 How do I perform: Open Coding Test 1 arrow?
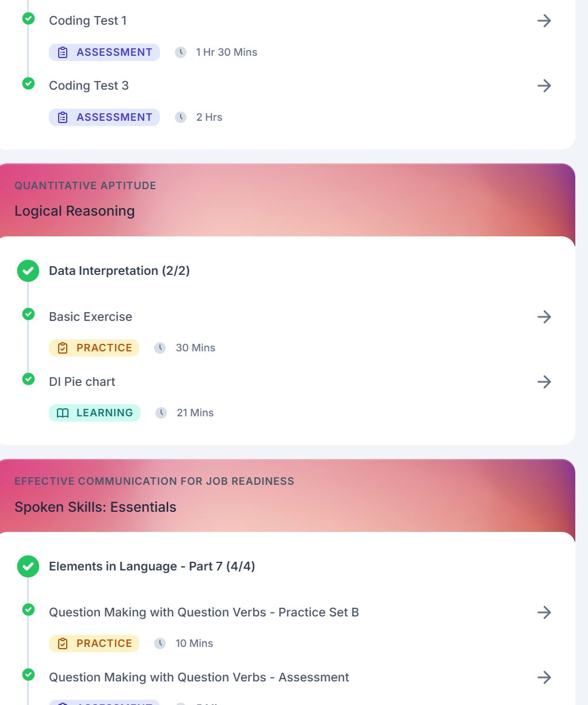click(x=544, y=21)
